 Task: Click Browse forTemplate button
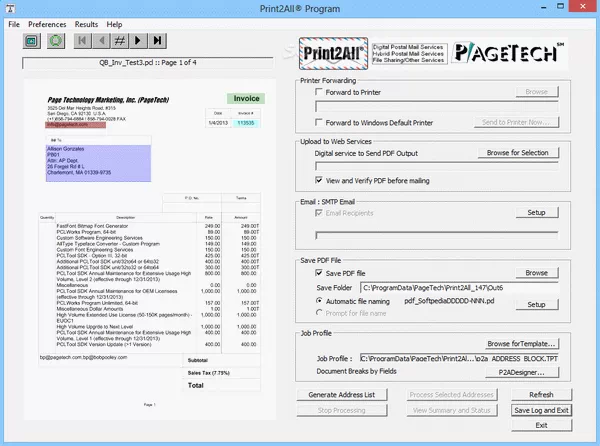coord(522,343)
